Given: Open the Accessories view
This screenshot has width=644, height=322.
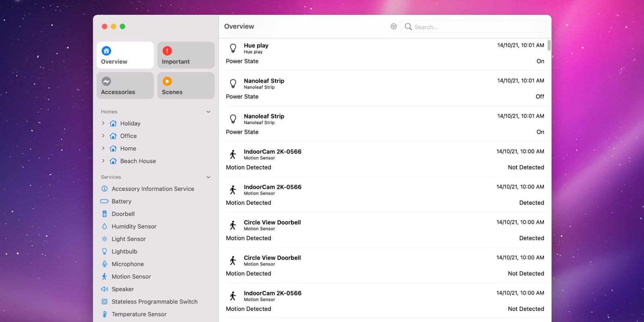Looking at the screenshot, I should pos(125,86).
